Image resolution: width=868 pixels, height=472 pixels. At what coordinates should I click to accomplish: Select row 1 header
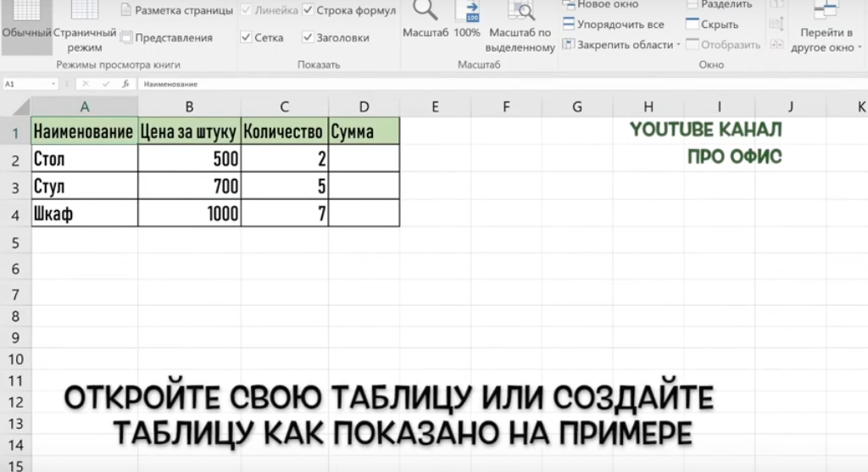(15, 132)
